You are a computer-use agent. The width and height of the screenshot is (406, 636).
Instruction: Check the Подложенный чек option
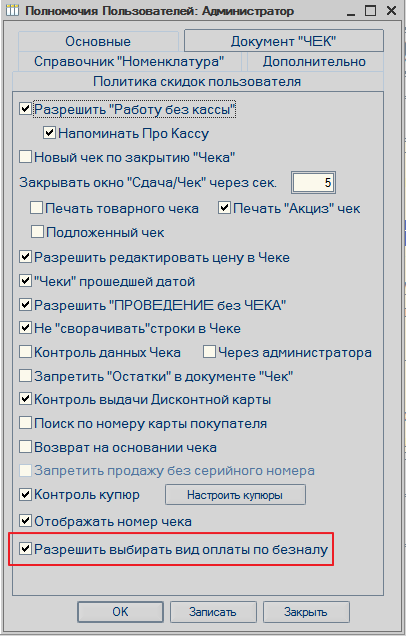pos(37,232)
